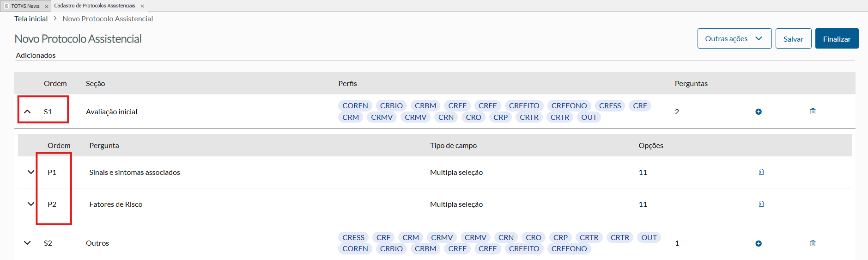The image size is (868, 260).
Task: Click the Finalizar button
Action: click(837, 39)
